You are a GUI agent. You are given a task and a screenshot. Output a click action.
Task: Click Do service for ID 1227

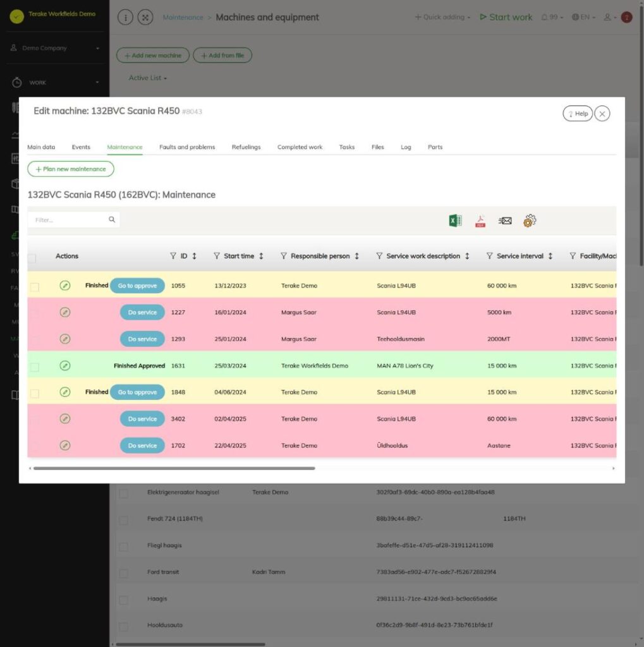click(x=142, y=312)
